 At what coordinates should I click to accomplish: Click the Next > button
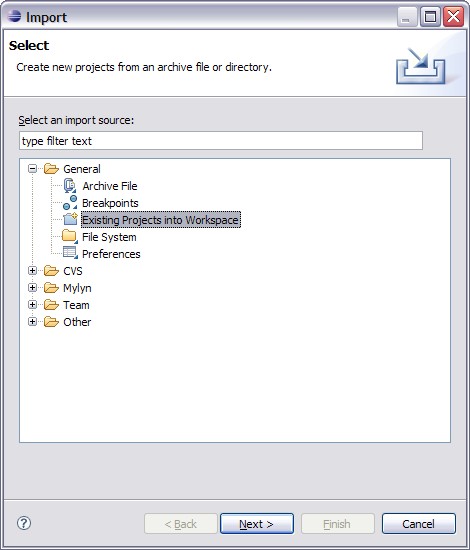tap(257, 524)
